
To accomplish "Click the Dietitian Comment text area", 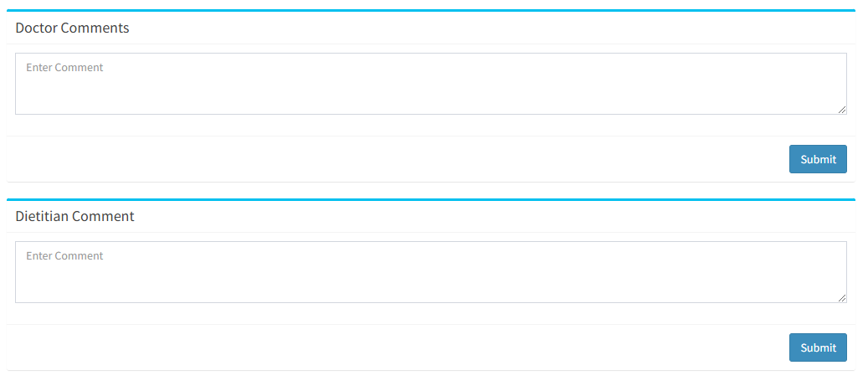I will coord(431,272).
